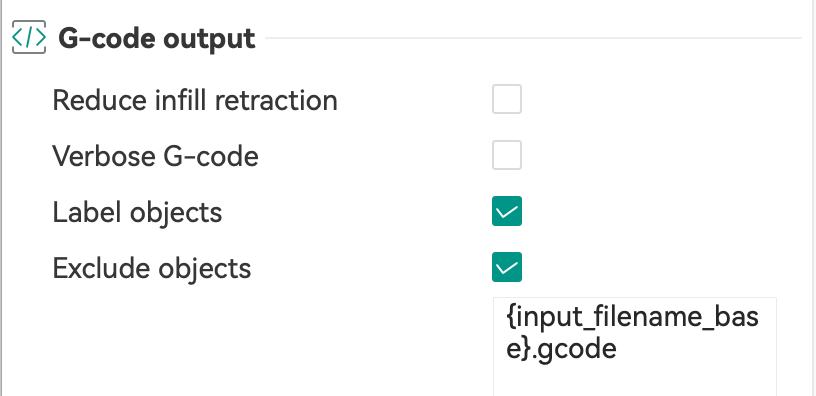Click the .gcode text in filename box

pyautogui.click(x=574, y=349)
